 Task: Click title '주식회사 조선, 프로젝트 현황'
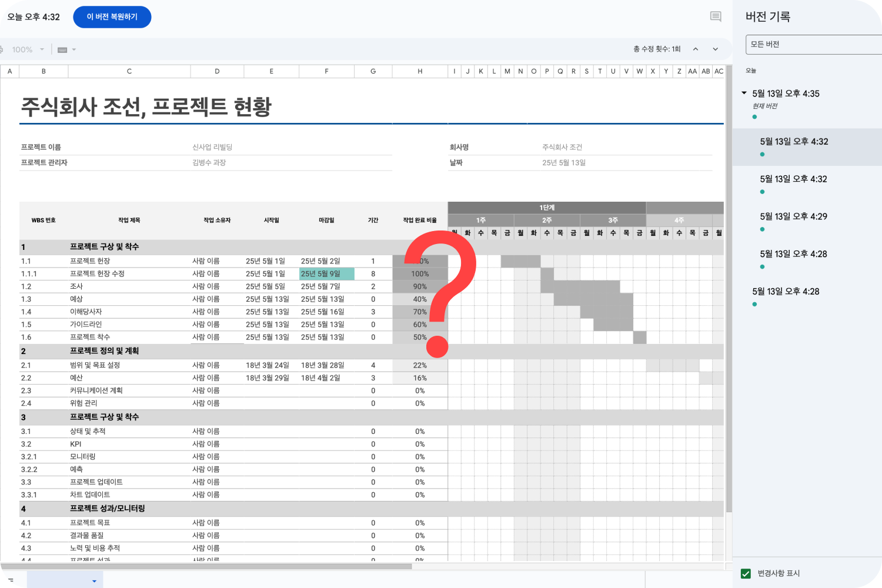click(146, 106)
